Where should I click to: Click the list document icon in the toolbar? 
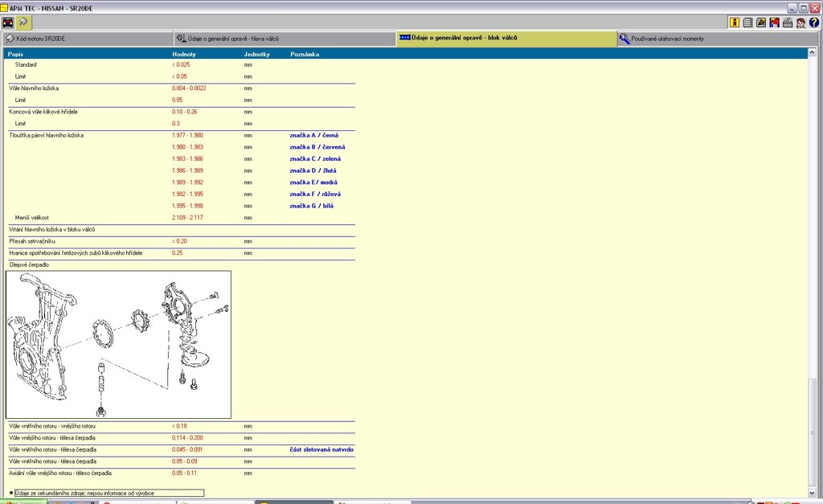click(x=747, y=23)
